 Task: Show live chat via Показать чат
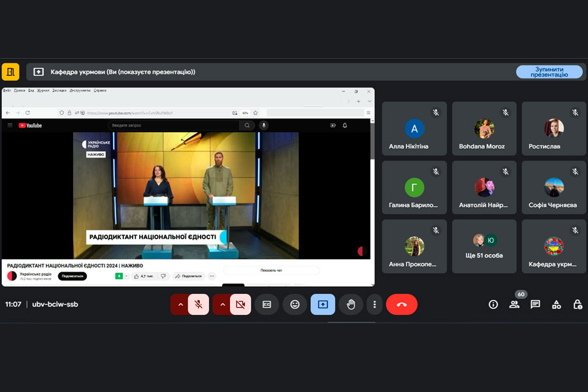coord(271,270)
